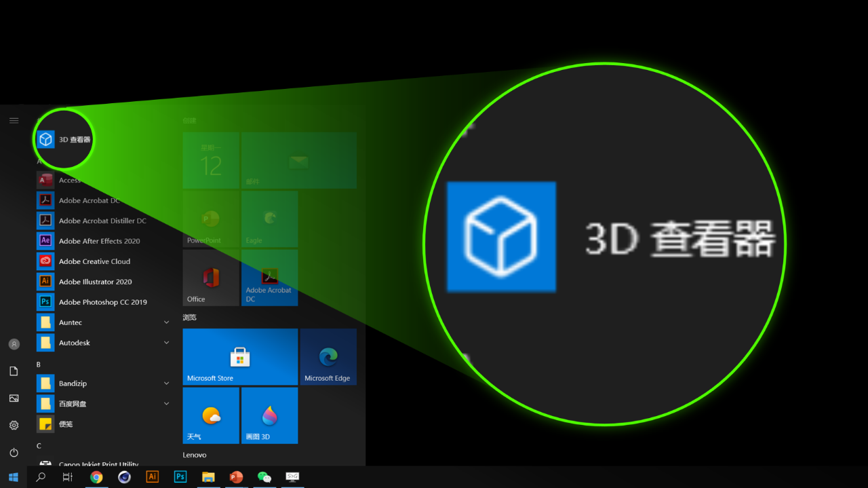Open the 天气 weather tile
Screen dimensions: 868x488
[211, 415]
